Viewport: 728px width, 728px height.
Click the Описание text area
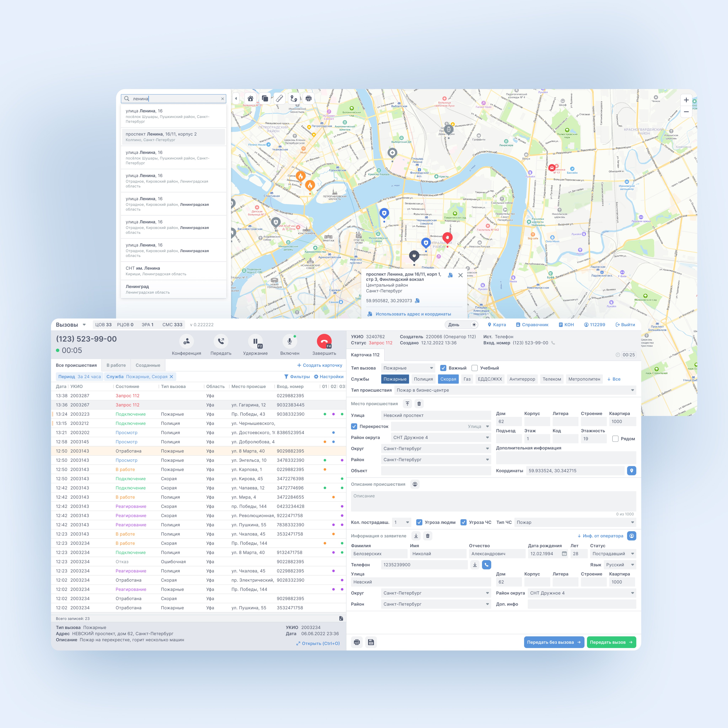pos(494,501)
